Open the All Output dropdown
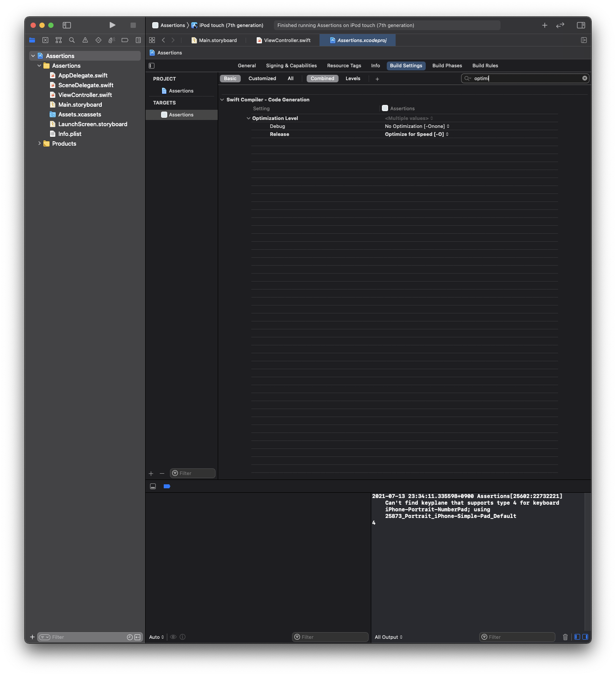This screenshot has height=676, width=616. click(389, 637)
